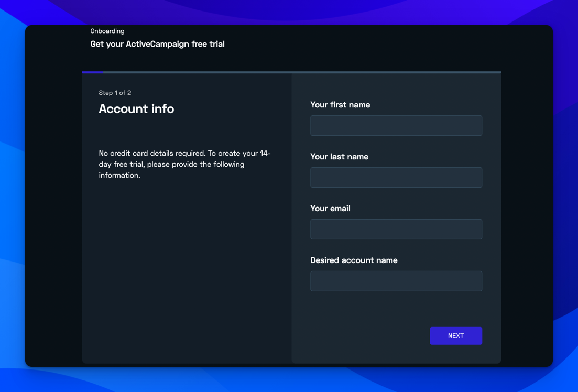Click the 'Your email' label text
The width and height of the screenshot is (578, 392).
coord(330,209)
